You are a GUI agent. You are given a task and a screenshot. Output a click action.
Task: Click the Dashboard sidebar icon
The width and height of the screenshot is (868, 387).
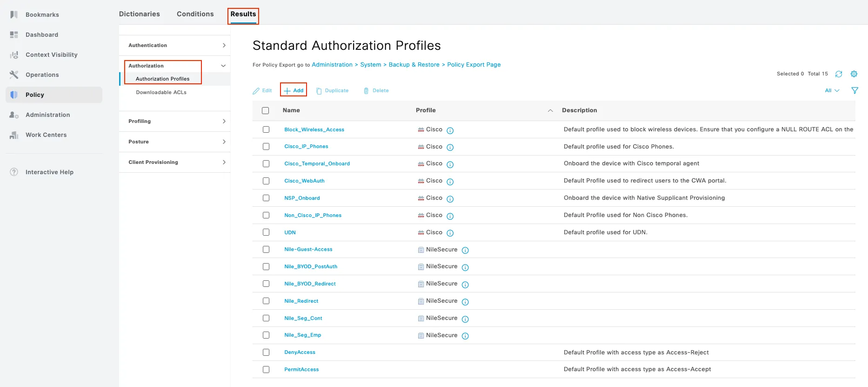14,35
